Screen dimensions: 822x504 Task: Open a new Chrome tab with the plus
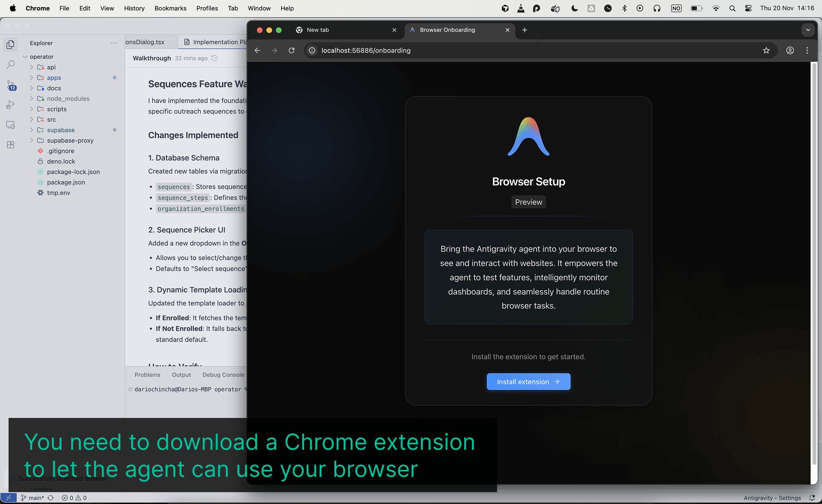tap(525, 30)
